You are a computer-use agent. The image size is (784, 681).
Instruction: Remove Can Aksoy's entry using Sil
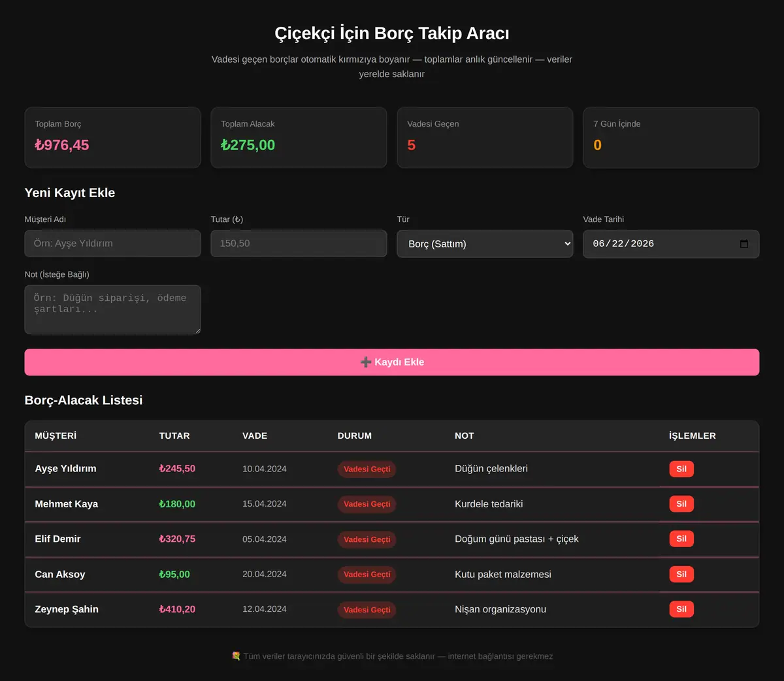681,574
